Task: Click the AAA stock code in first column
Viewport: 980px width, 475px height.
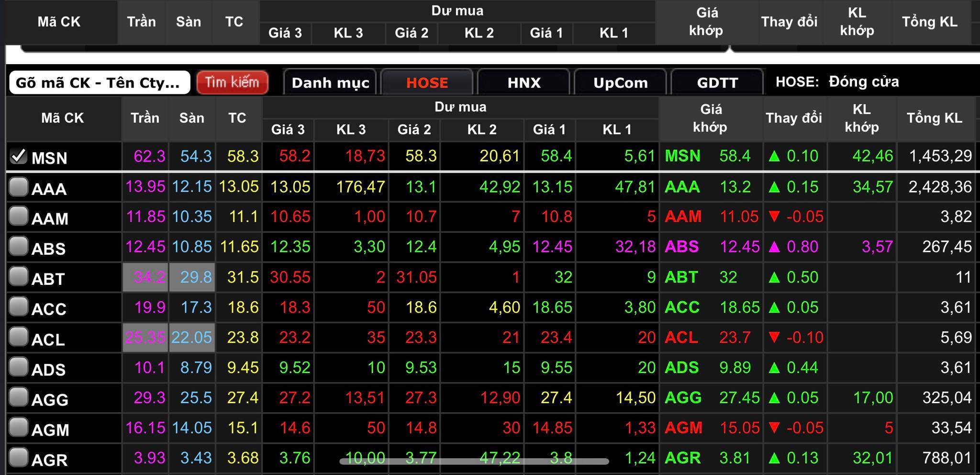Action: (x=49, y=189)
